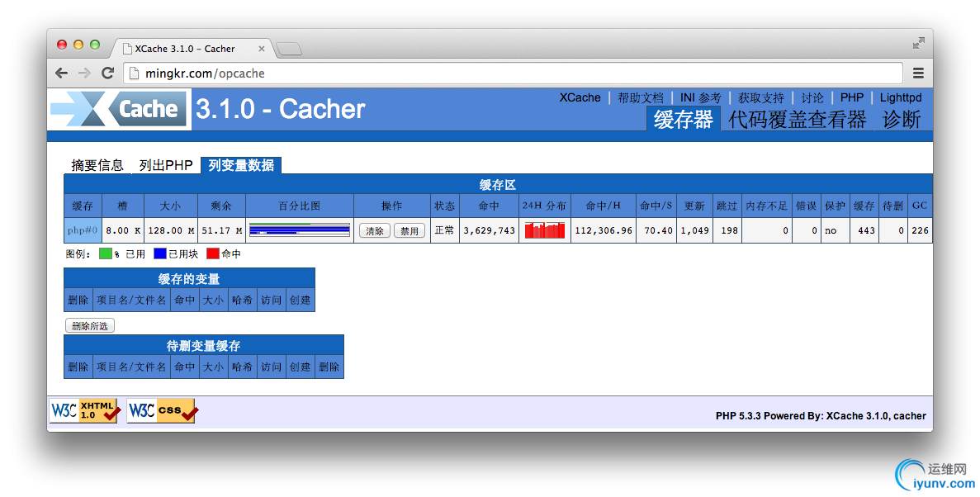Open the 帮助文档 link
This screenshot has width=980, height=497.
coord(640,97)
